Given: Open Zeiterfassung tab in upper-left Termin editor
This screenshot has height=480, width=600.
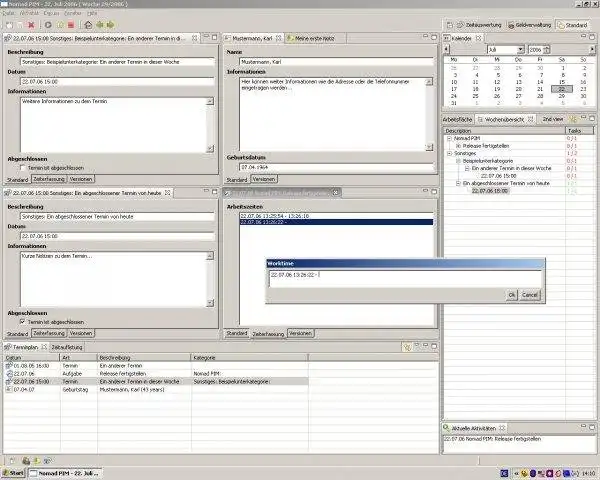Looking at the screenshot, I should [49, 179].
